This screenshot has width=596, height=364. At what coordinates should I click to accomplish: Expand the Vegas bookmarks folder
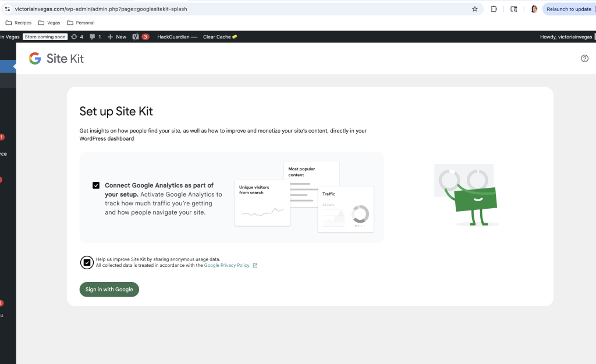point(51,23)
